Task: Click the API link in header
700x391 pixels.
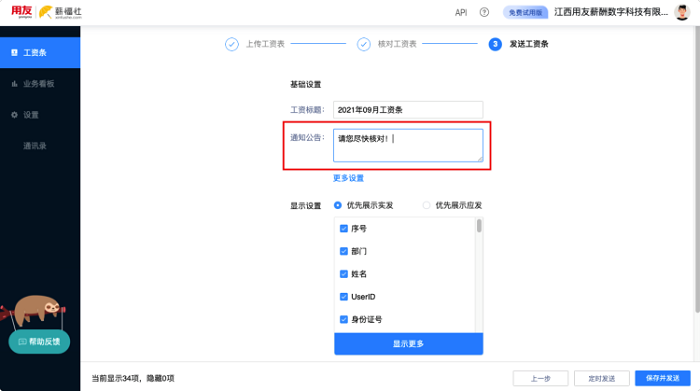Action: 461,12
